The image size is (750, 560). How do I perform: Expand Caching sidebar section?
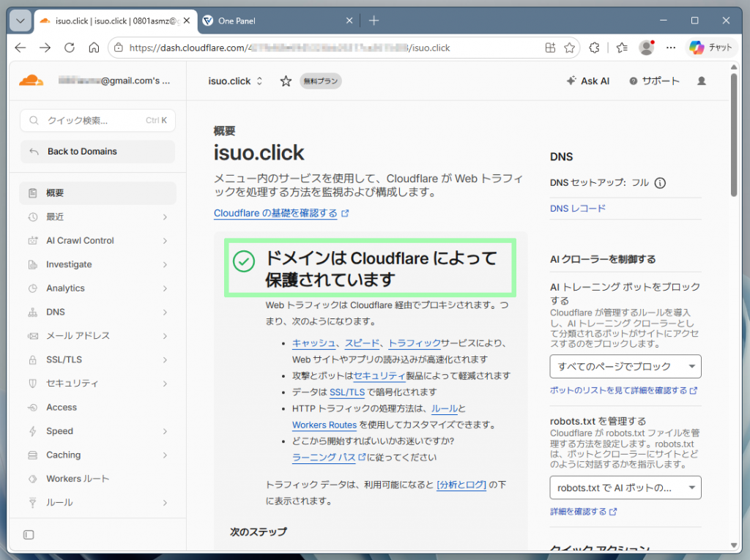[x=97, y=455]
